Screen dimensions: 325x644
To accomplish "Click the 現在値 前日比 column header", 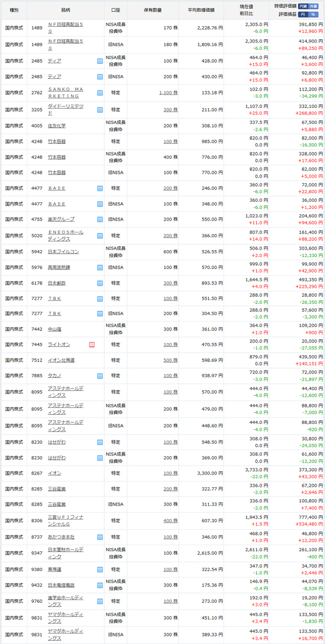I will [247, 10].
